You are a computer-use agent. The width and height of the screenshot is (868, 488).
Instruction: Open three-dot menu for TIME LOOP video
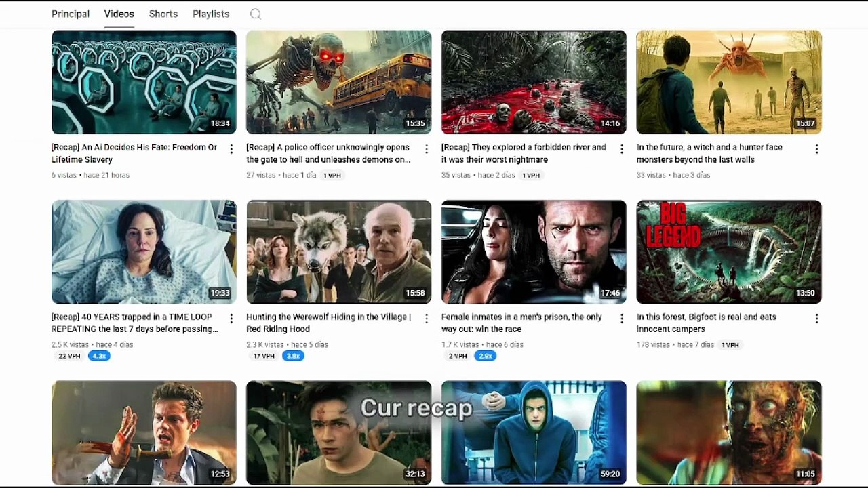click(x=231, y=319)
